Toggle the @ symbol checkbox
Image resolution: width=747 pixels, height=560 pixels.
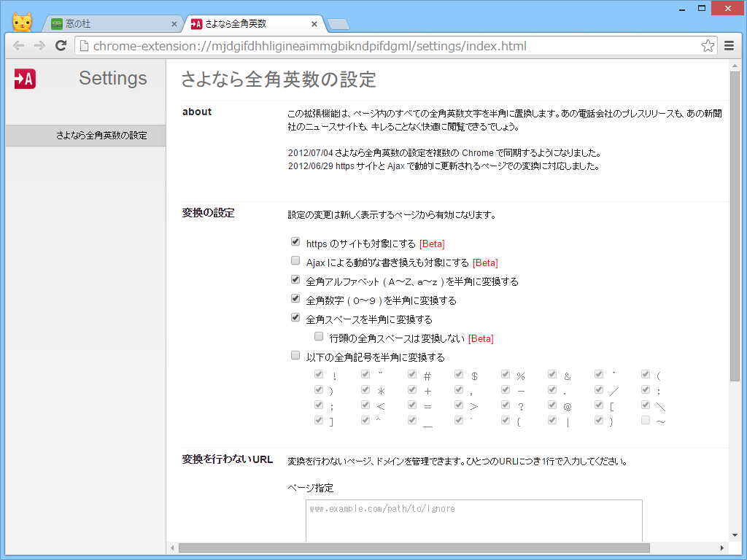pos(552,405)
